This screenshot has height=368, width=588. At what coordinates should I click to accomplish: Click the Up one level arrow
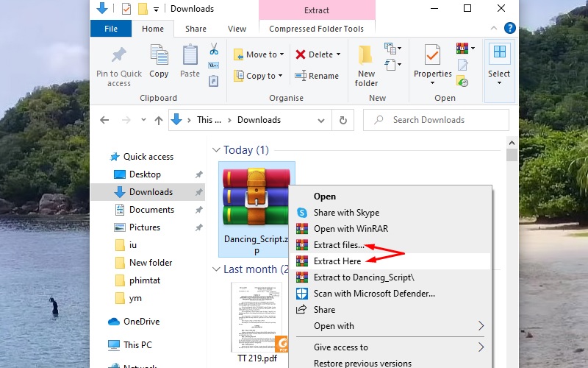click(x=159, y=120)
